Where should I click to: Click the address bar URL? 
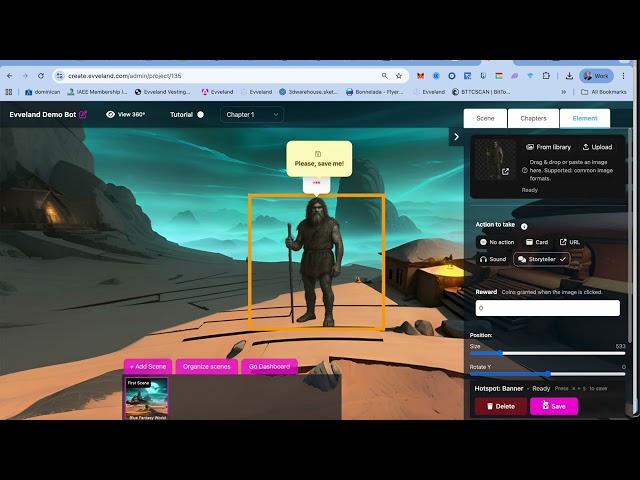click(124, 76)
